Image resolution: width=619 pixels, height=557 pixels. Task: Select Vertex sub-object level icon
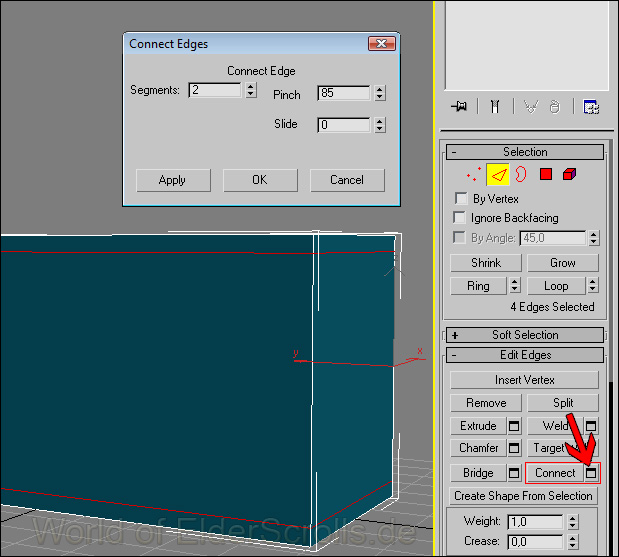coord(474,175)
